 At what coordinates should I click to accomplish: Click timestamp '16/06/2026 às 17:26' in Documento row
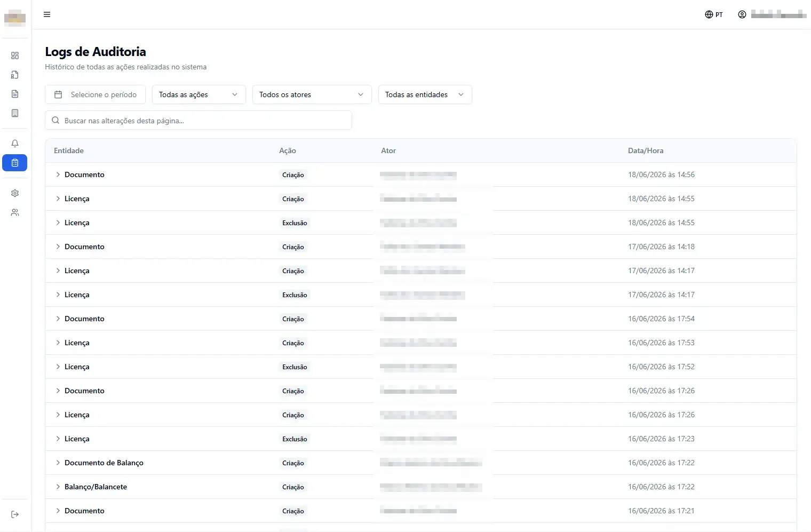pos(661,391)
